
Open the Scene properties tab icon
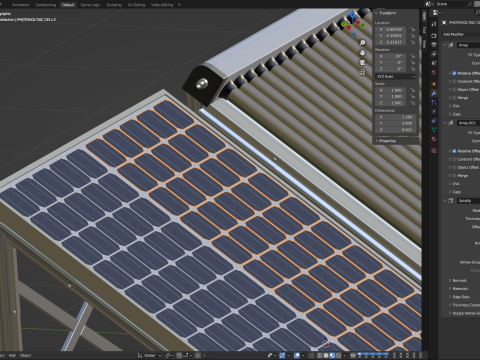coord(434,63)
